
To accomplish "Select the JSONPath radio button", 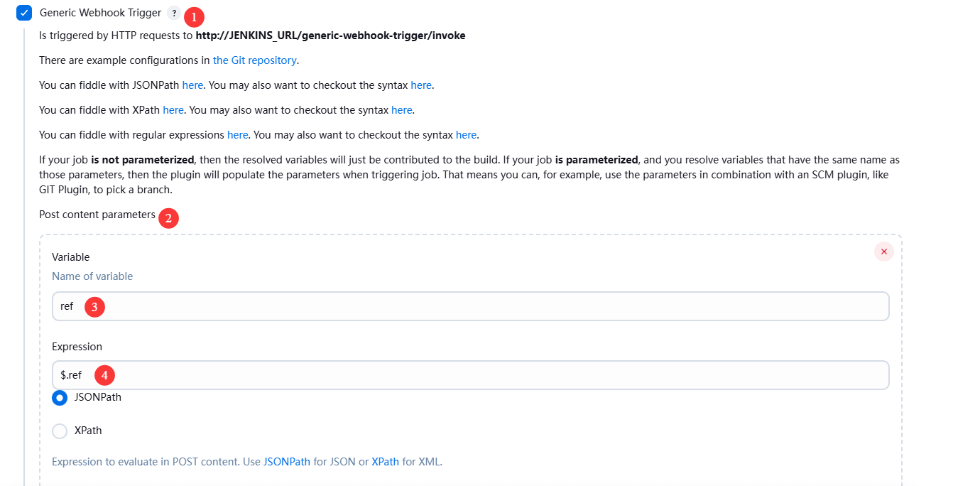I will pyautogui.click(x=60, y=398).
